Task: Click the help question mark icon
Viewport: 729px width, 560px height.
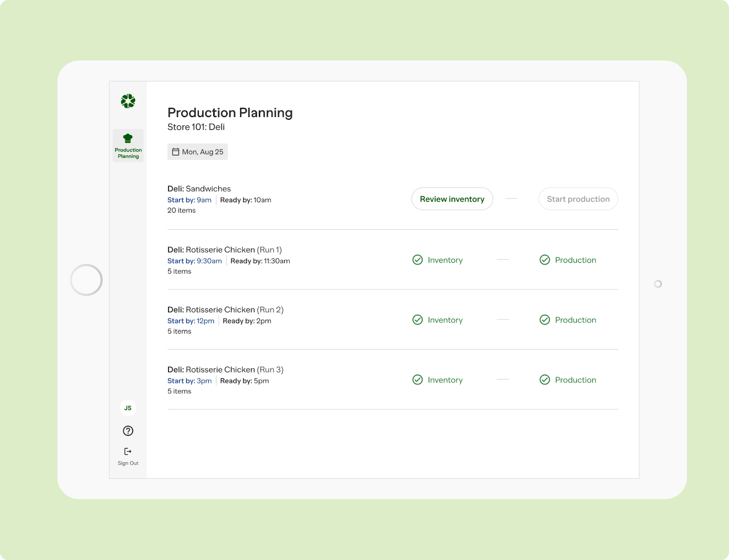Action: click(x=128, y=431)
